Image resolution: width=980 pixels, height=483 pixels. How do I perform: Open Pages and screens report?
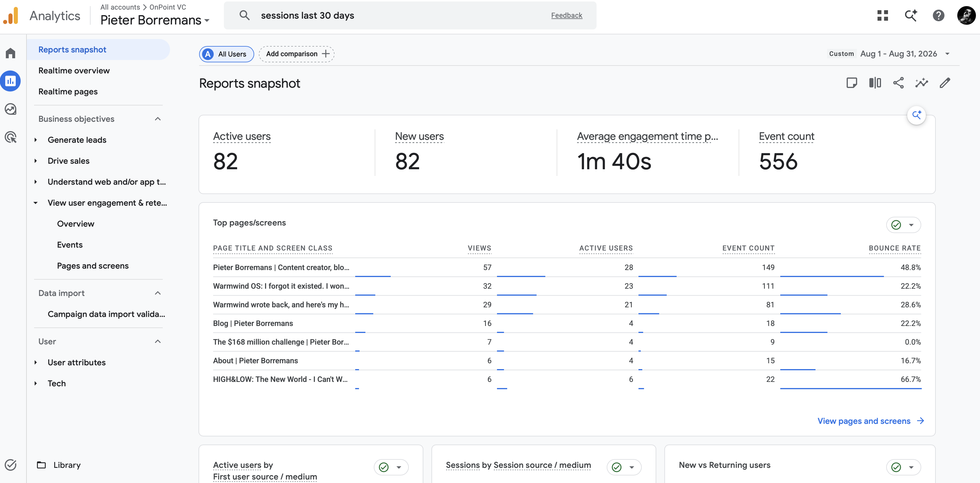(x=93, y=266)
